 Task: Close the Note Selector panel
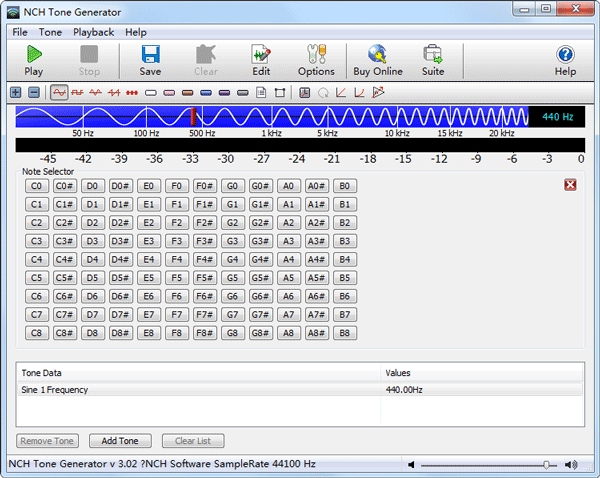(570, 185)
